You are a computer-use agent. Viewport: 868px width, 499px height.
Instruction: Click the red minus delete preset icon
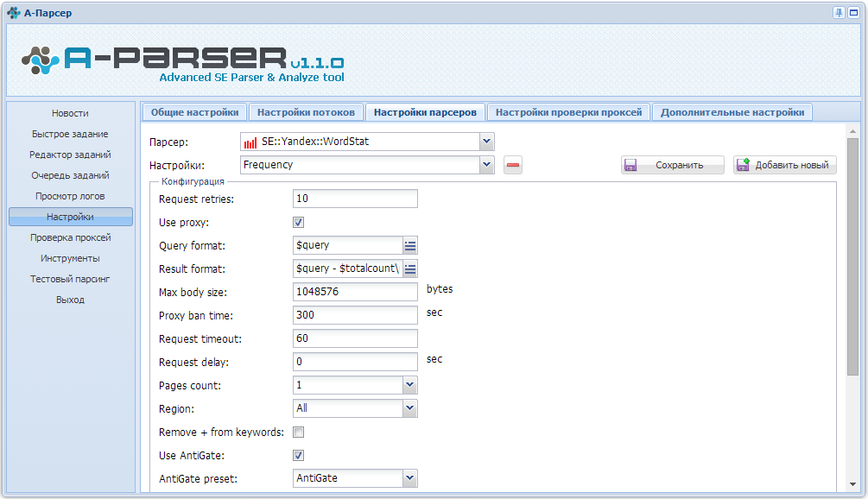(513, 165)
